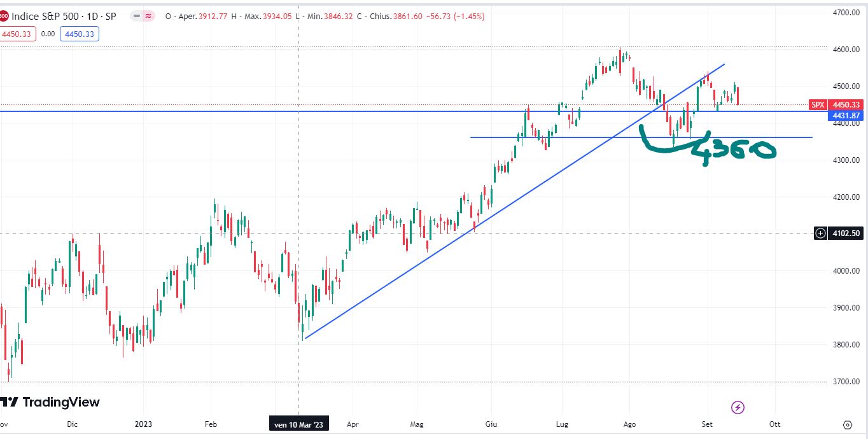Viewport: 868px width, 439px height.
Task: Click the 4700.00 price scale label
Action: [x=846, y=12]
